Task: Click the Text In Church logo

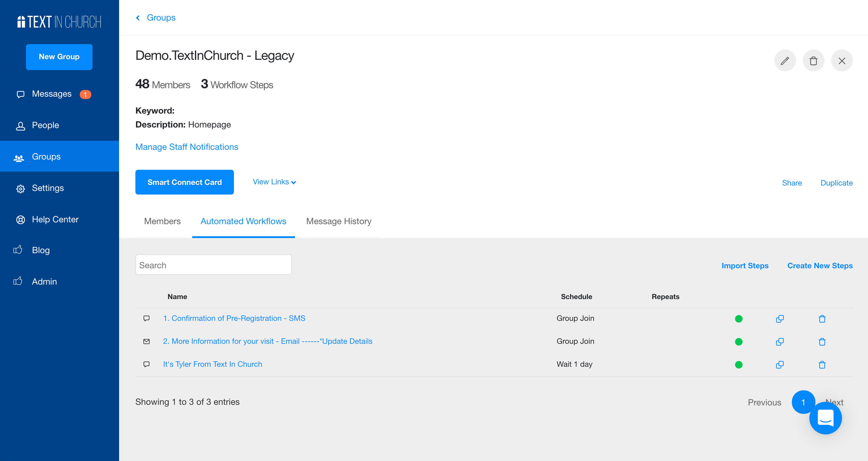Action: coord(59,22)
